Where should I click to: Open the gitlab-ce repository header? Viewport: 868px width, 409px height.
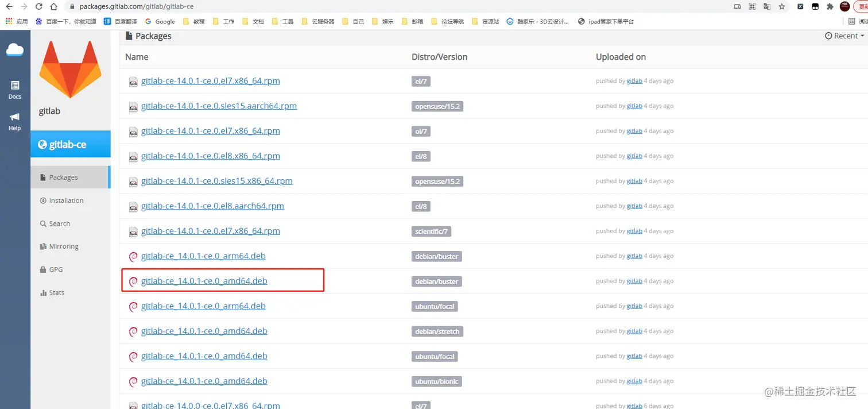point(70,144)
